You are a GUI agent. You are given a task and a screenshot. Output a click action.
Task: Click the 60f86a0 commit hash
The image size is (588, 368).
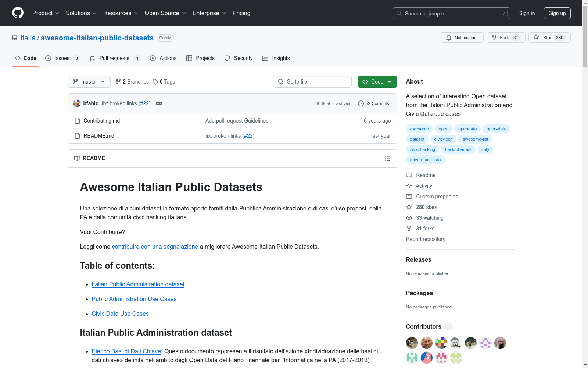pos(323,103)
